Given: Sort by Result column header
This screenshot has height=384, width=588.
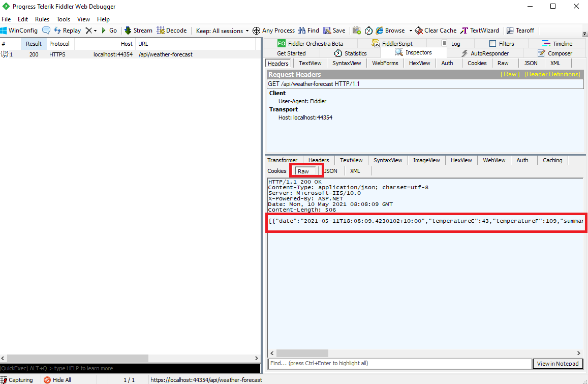Looking at the screenshot, I should (34, 44).
